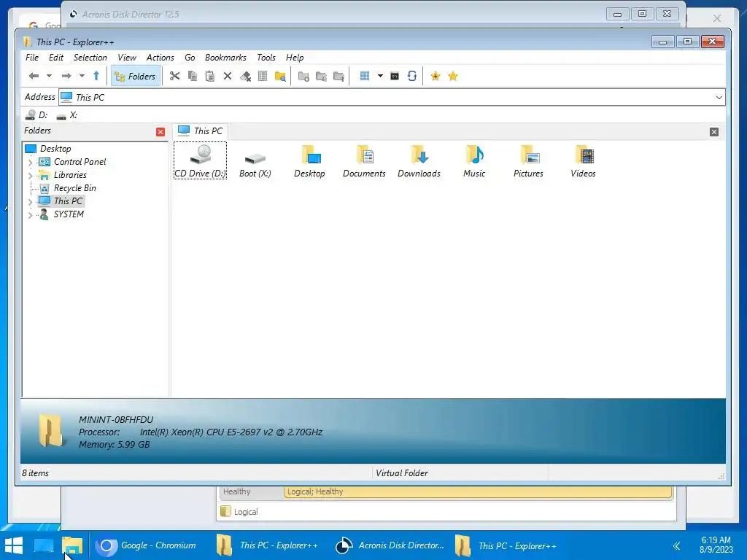
Task: Click the Back arrow in the toolbar
Action: point(34,76)
